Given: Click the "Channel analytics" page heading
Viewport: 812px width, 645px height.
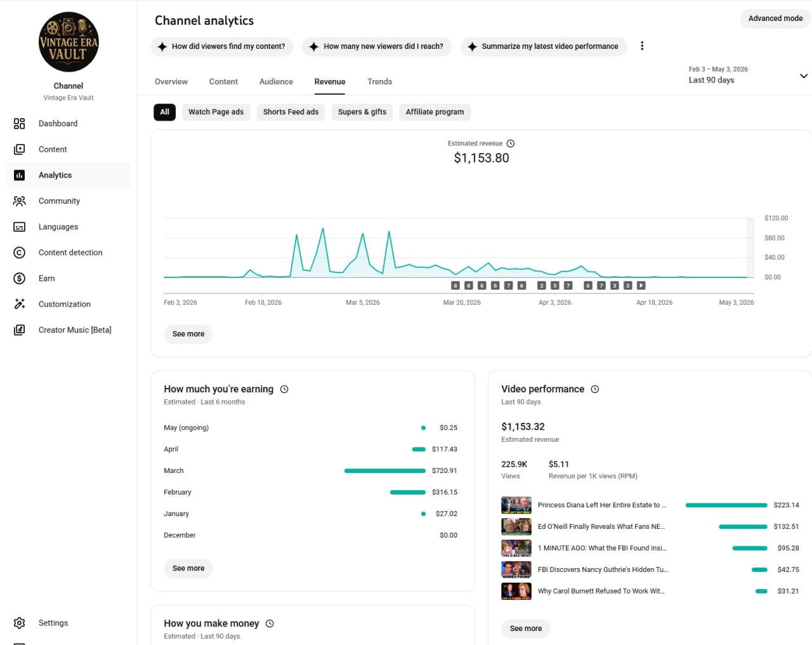Looking at the screenshot, I should tap(204, 20).
